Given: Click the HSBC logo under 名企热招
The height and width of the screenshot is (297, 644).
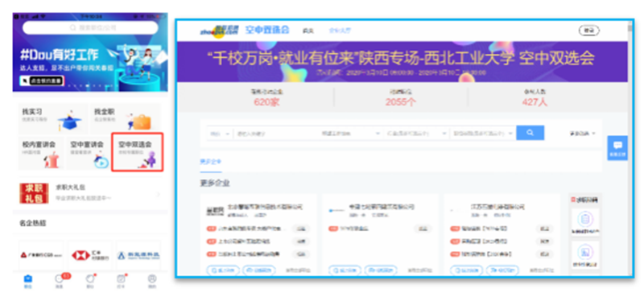Looking at the screenshot, I should tap(86, 255).
